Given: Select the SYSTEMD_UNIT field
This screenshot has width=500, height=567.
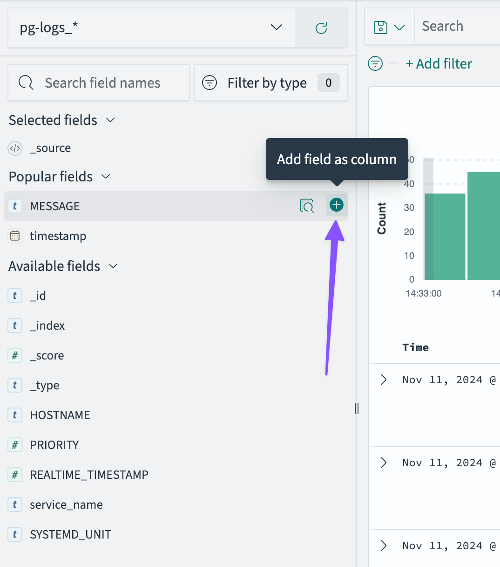Looking at the screenshot, I should point(70,534).
